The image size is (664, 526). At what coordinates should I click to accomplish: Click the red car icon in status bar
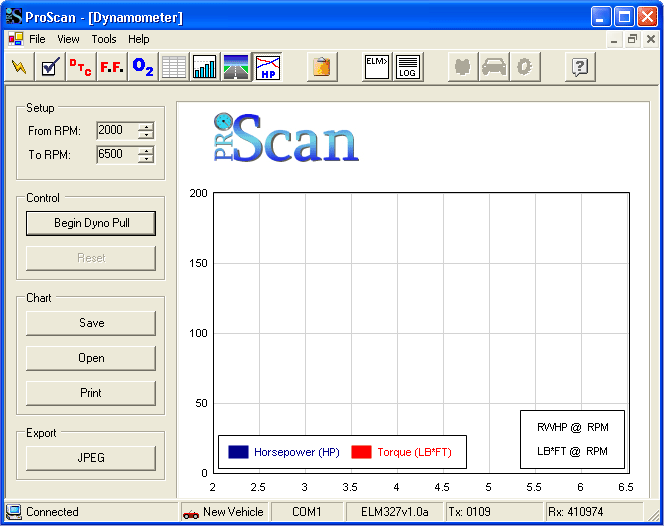(191, 514)
